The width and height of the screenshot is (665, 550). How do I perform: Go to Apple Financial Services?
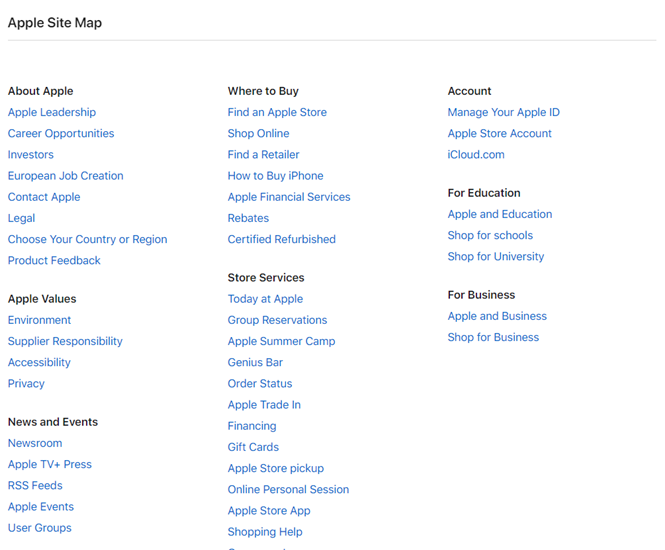point(289,197)
